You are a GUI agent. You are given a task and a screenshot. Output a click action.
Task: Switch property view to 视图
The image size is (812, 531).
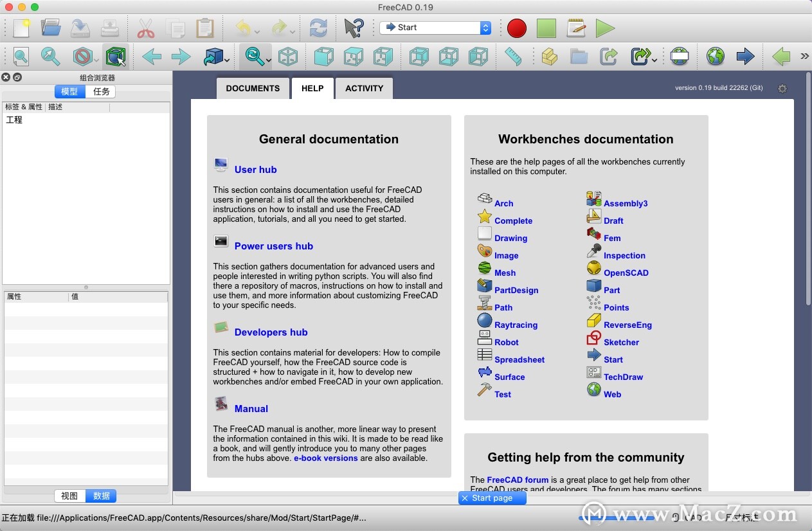point(69,496)
